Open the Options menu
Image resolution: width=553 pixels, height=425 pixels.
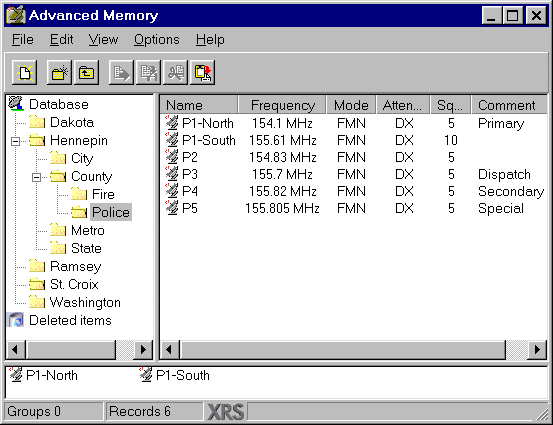[157, 40]
